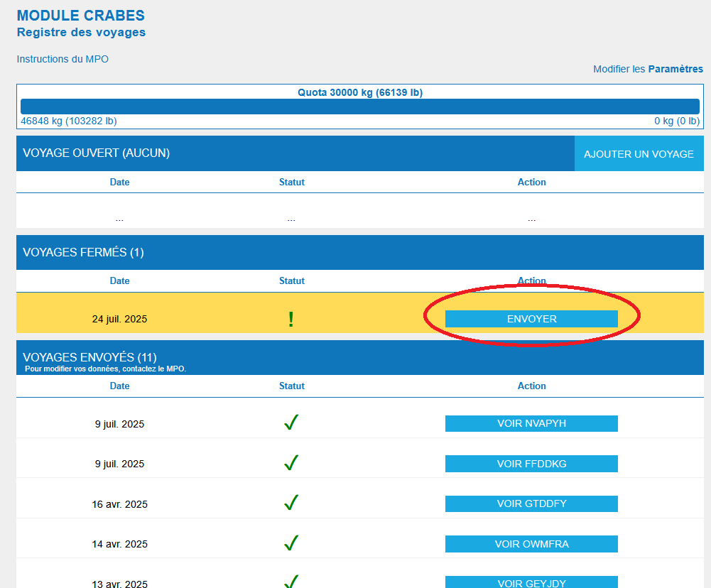Click the Modifier les Paramètres link
This screenshot has width=711, height=588.
648,69
